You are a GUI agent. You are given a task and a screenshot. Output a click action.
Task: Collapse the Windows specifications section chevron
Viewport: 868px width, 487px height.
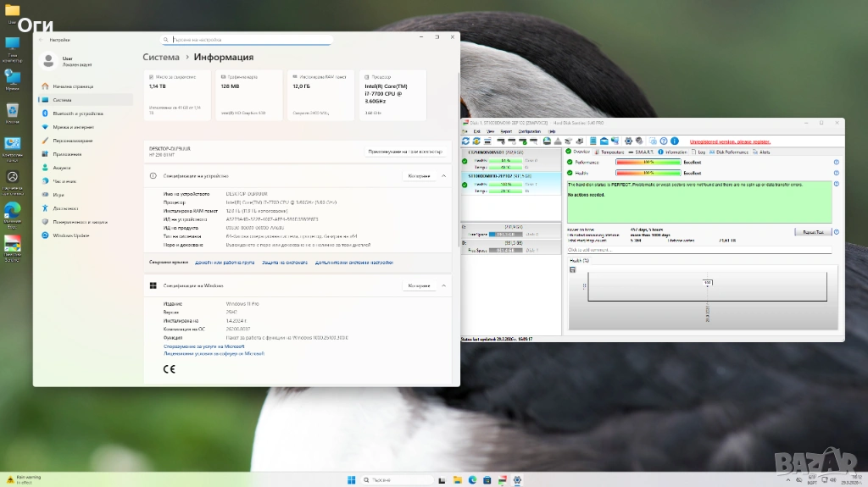443,285
